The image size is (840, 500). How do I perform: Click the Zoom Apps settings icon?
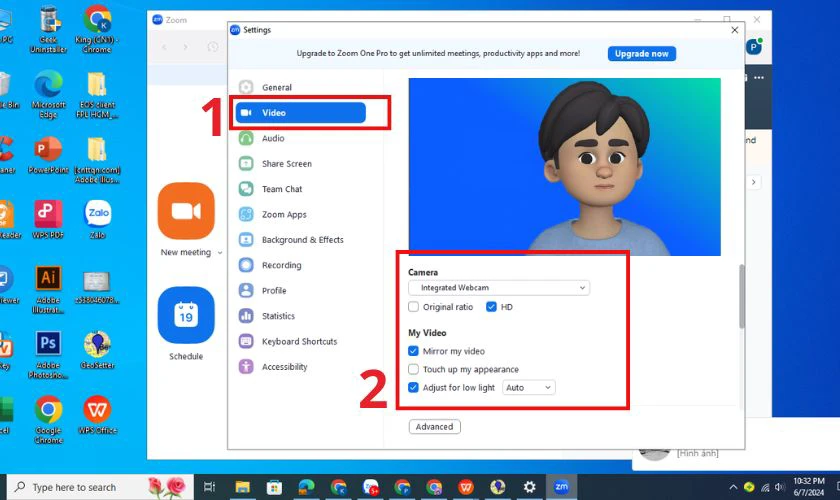pyautogui.click(x=246, y=214)
